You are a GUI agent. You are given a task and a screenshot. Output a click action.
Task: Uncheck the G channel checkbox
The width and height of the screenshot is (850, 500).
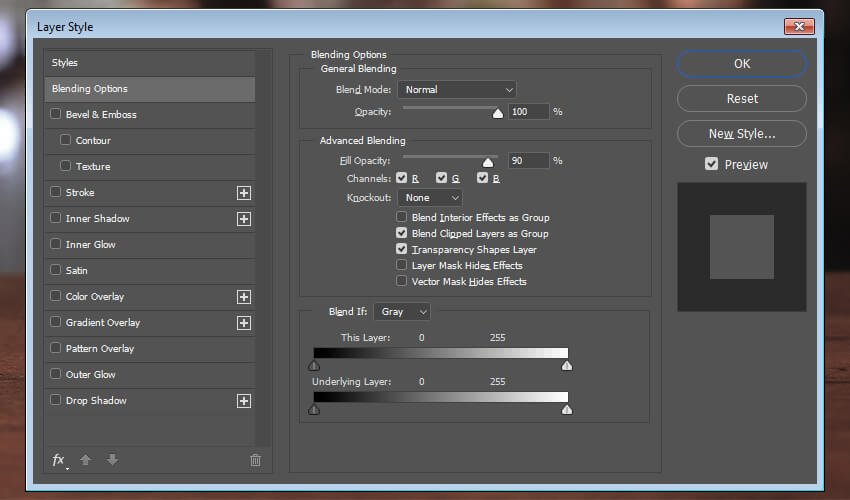pos(442,178)
